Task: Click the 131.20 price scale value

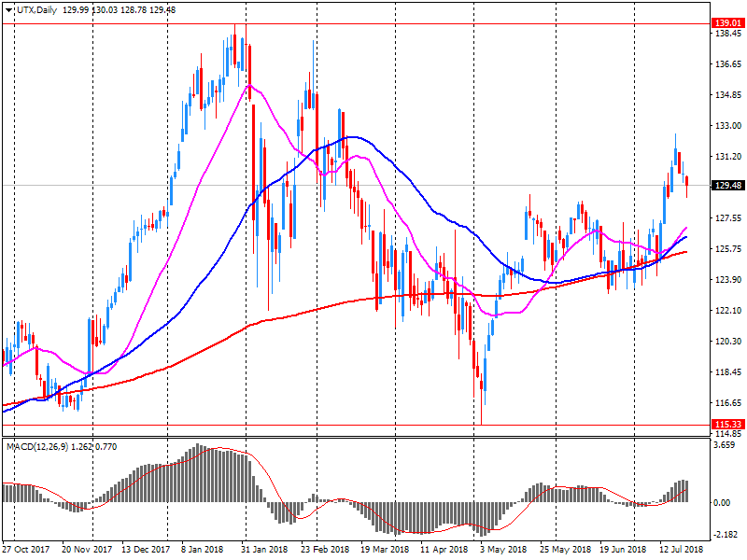Action: click(728, 156)
